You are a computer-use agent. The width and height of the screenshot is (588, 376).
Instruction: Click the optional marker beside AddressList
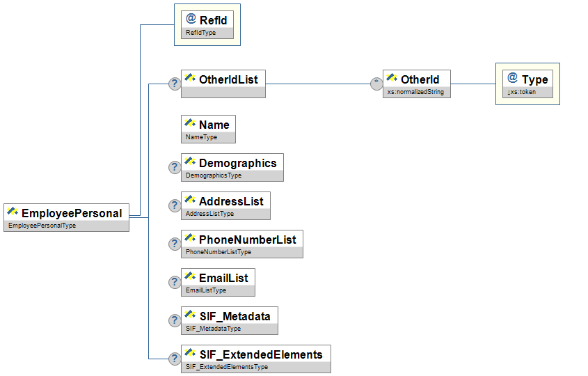(x=175, y=205)
